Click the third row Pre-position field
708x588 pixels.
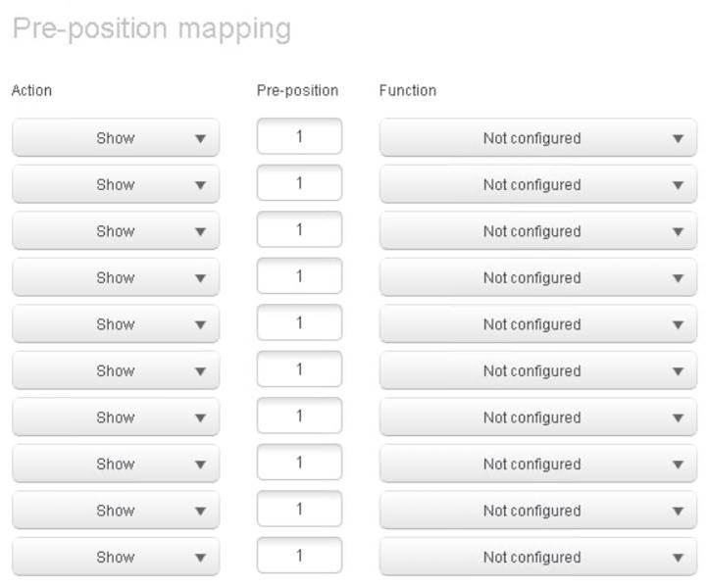pos(299,230)
